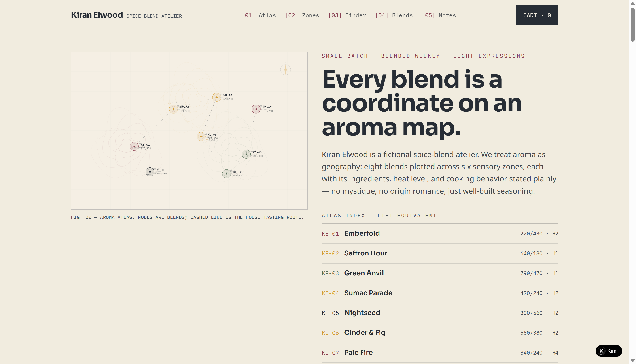Select the KE-07 map node

(x=256, y=109)
